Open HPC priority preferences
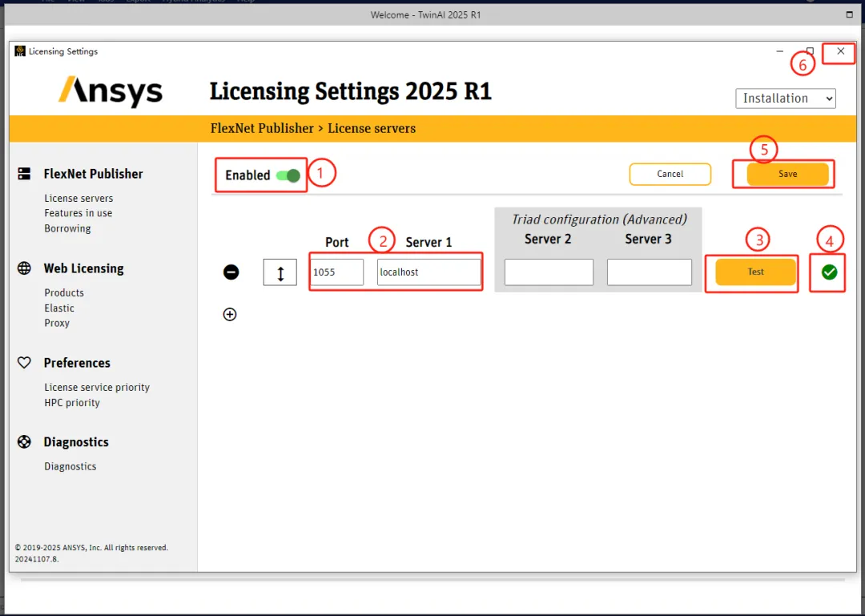The image size is (865, 616). pos(72,403)
